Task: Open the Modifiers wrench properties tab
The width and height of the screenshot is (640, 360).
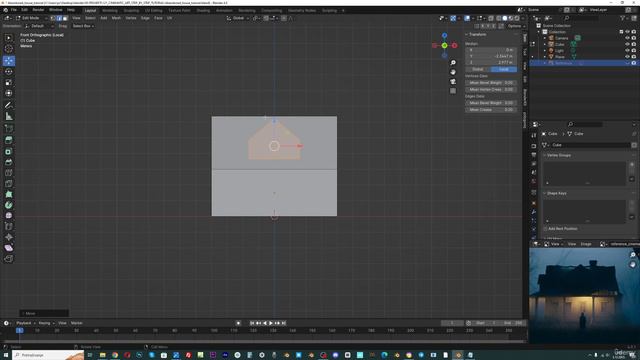Action: point(534,212)
